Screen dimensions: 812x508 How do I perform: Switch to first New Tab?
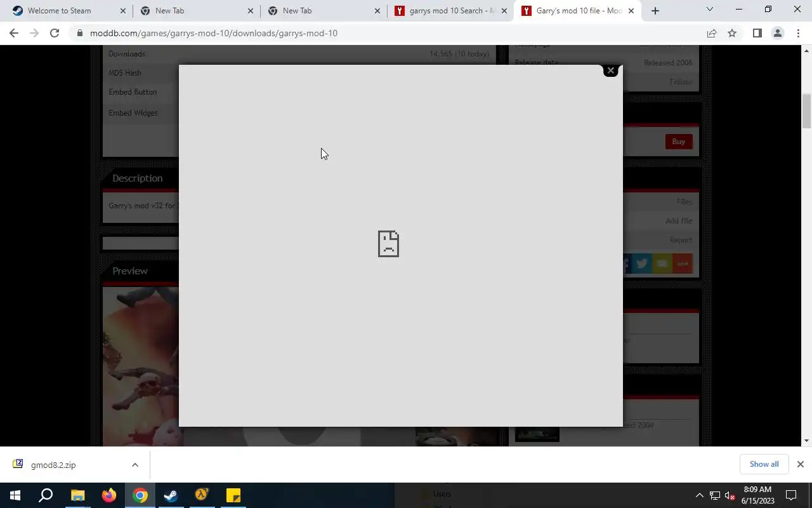pyautogui.click(x=169, y=11)
